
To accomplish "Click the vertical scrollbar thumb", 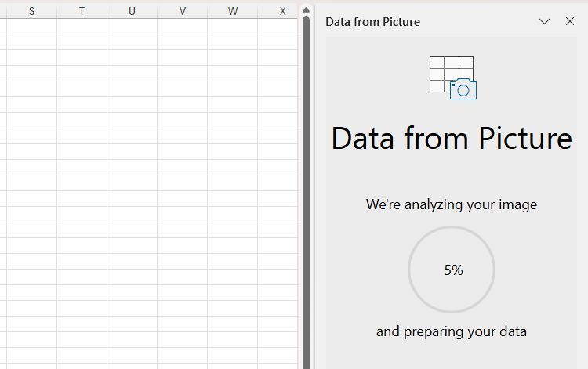I will point(306,188).
